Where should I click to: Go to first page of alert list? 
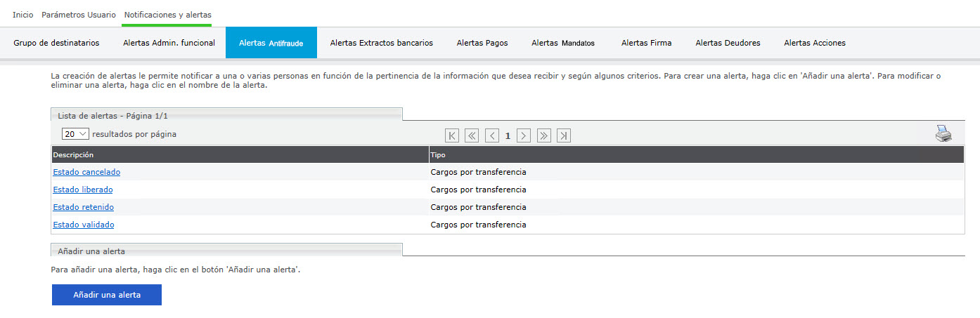click(452, 135)
